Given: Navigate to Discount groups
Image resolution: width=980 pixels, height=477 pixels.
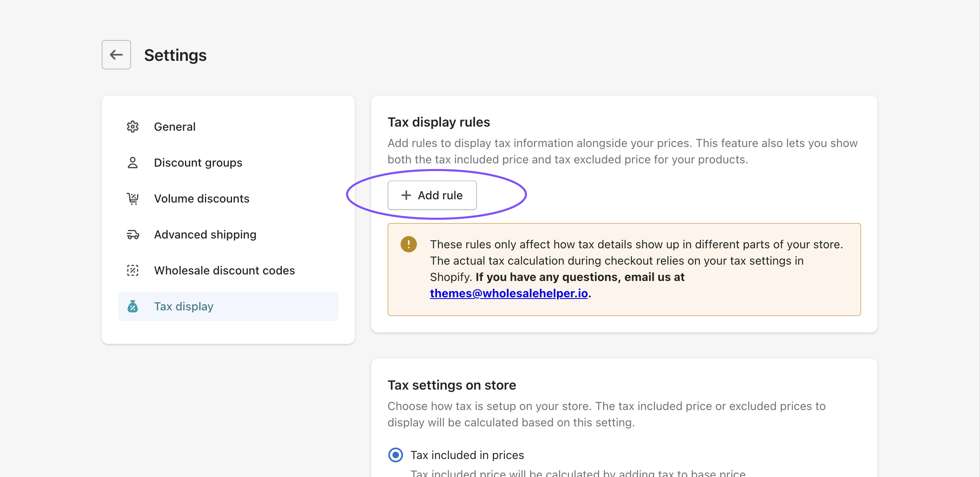Looking at the screenshot, I should point(198,163).
